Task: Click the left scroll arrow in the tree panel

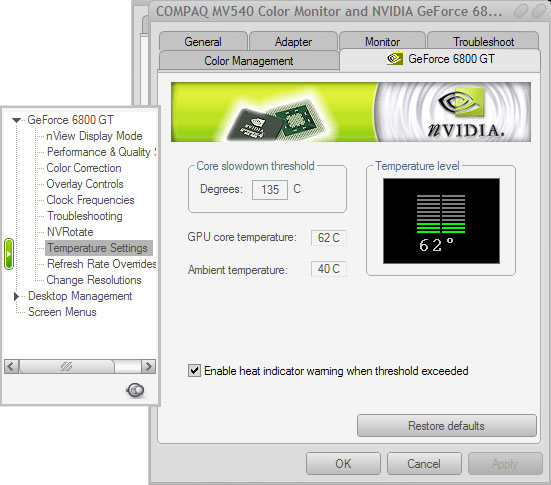Action: pyautogui.click(x=11, y=367)
